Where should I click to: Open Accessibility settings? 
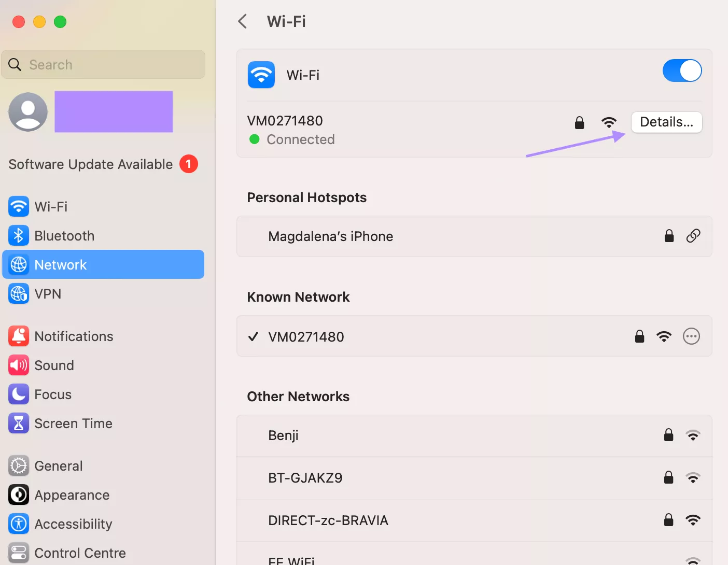tap(73, 524)
